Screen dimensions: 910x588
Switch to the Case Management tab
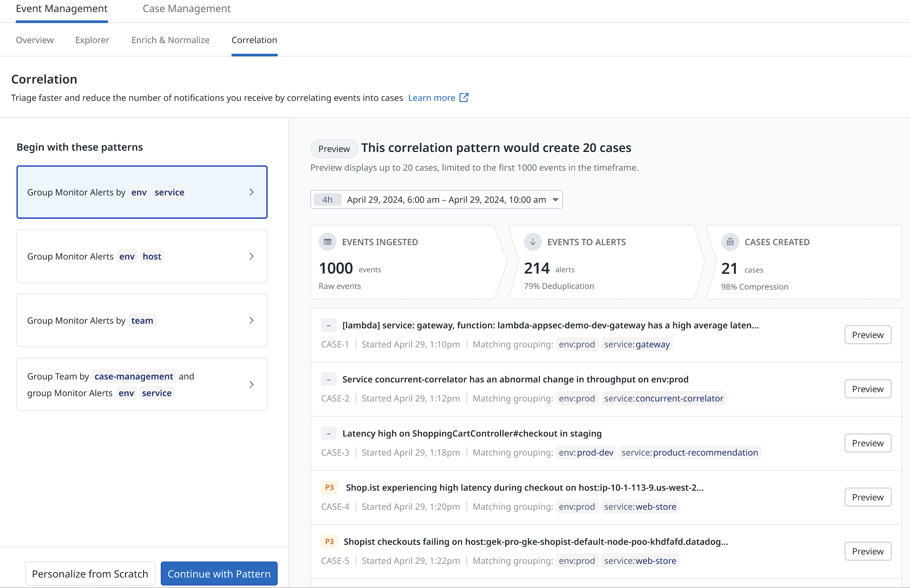click(186, 9)
